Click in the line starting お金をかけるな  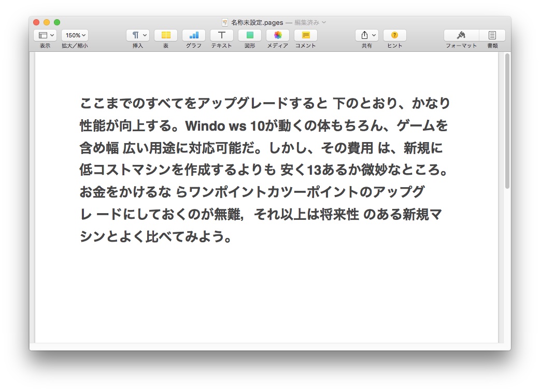click(x=252, y=192)
